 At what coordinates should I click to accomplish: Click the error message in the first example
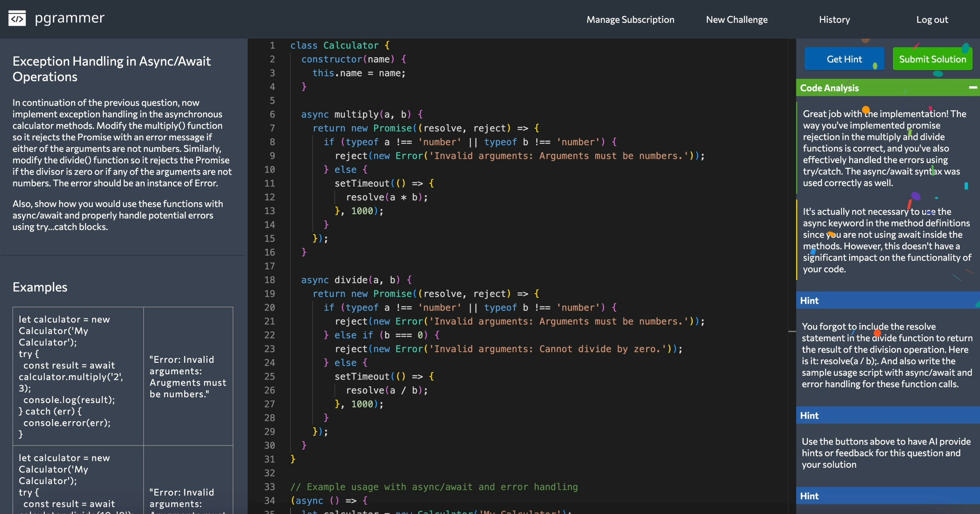click(x=188, y=377)
